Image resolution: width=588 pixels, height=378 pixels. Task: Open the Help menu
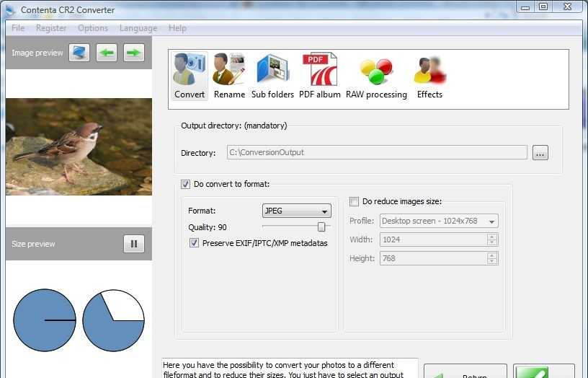tap(177, 28)
